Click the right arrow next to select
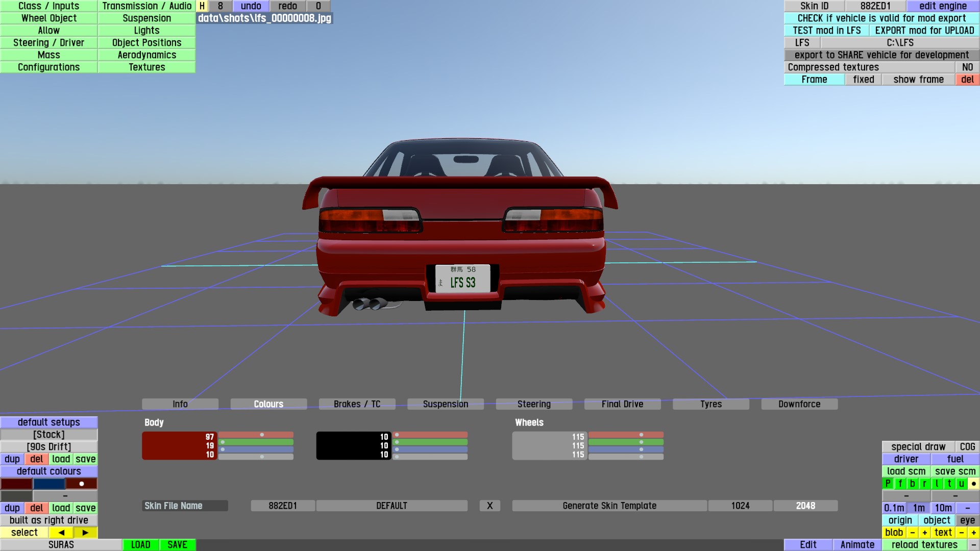Image resolution: width=980 pixels, height=551 pixels. pyautogui.click(x=85, y=533)
